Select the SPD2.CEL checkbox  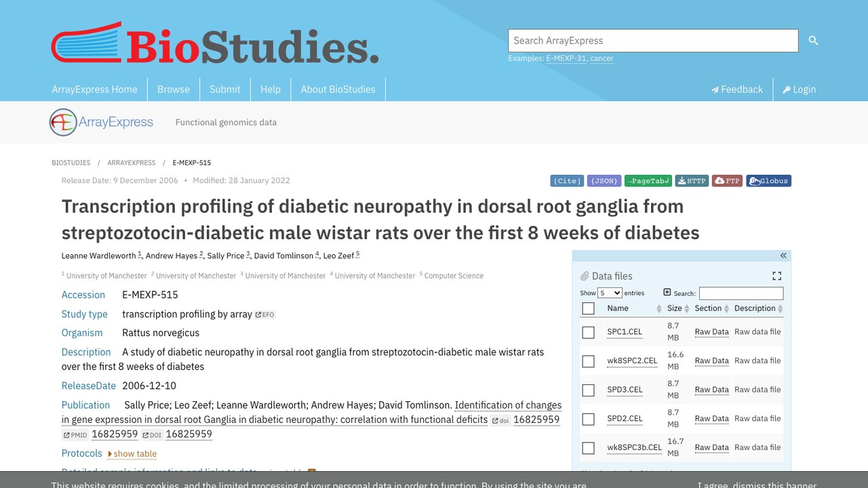click(588, 419)
